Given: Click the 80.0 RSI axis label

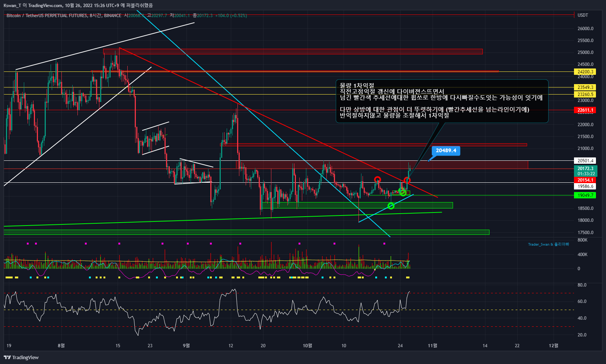Looking at the screenshot, I should [582, 285].
